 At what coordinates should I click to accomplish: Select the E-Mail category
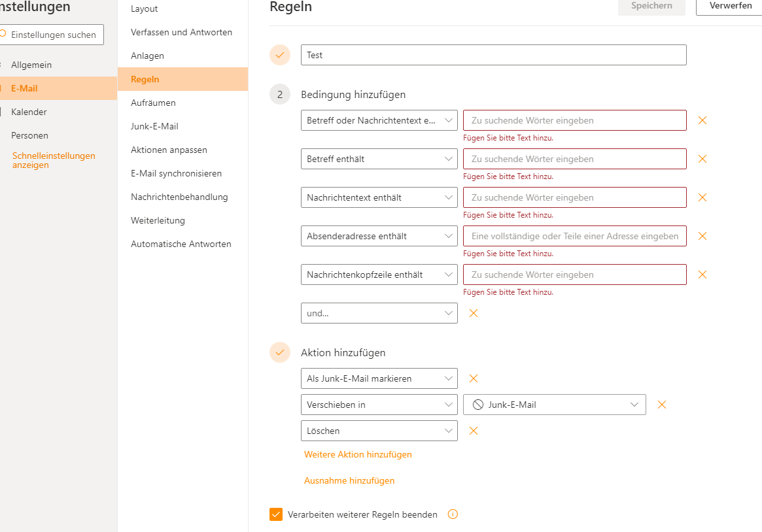click(x=58, y=88)
